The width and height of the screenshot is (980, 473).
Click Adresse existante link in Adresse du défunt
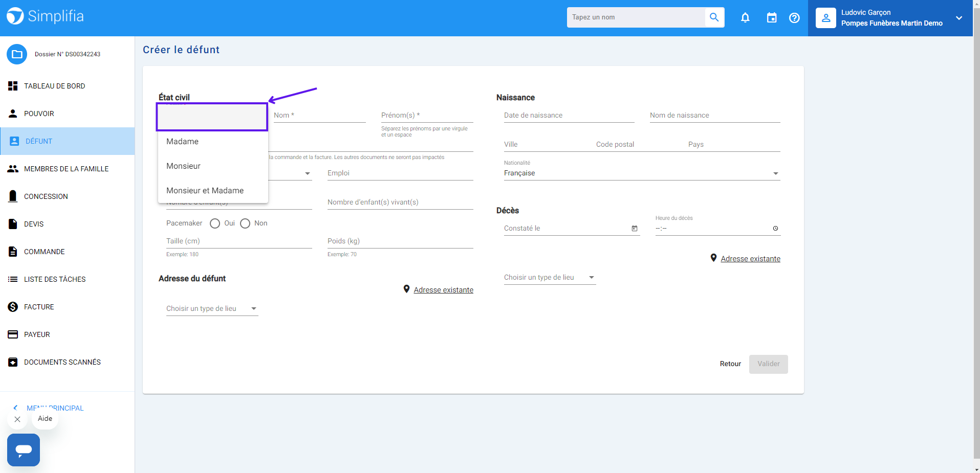[443, 290]
